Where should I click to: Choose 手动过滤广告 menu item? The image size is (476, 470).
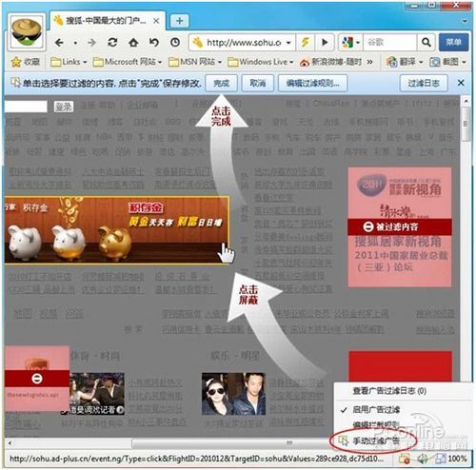click(376, 441)
